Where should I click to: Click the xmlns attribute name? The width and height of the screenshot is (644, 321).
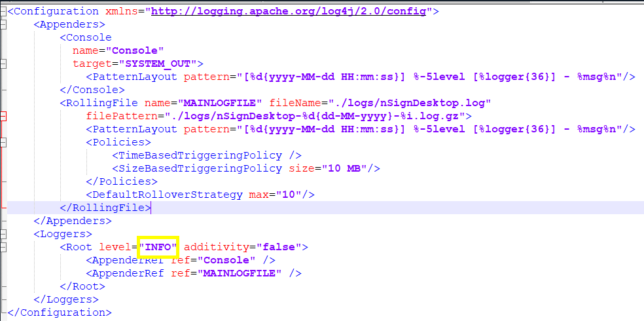coord(122,11)
